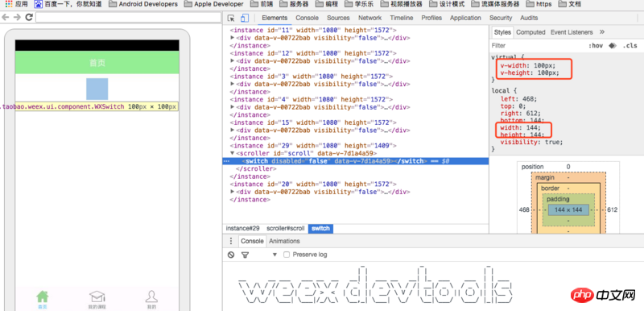Show more Styles pane tabs via chevrons
The height and width of the screenshot is (311, 644).
click(x=602, y=32)
